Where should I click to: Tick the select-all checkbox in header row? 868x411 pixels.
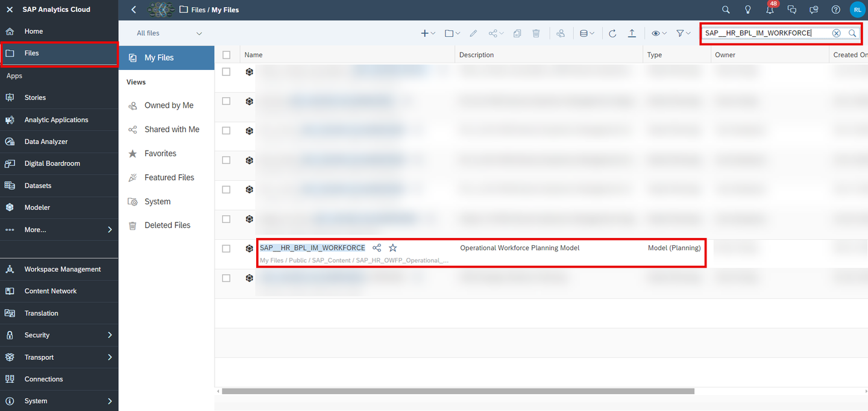tap(226, 55)
